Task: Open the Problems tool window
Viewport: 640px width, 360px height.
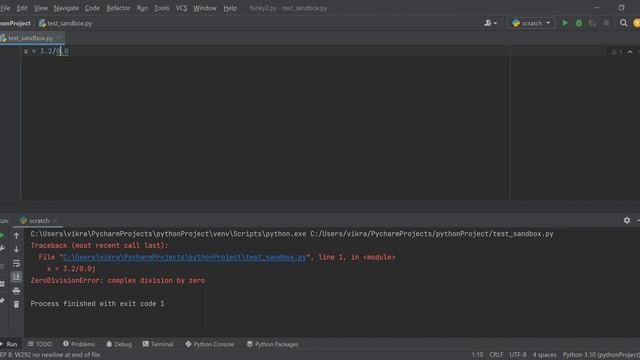Action: coord(79,344)
